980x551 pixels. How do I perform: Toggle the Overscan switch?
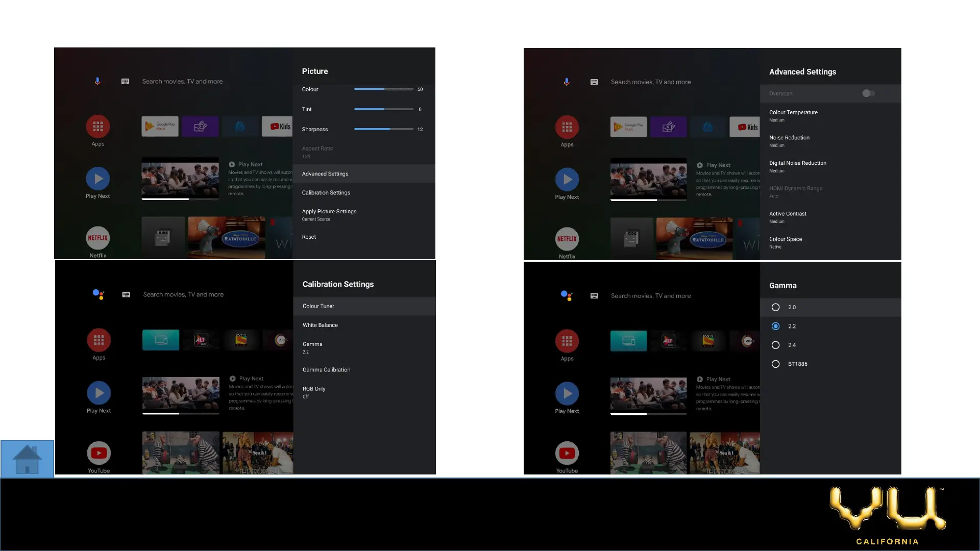[868, 93]
